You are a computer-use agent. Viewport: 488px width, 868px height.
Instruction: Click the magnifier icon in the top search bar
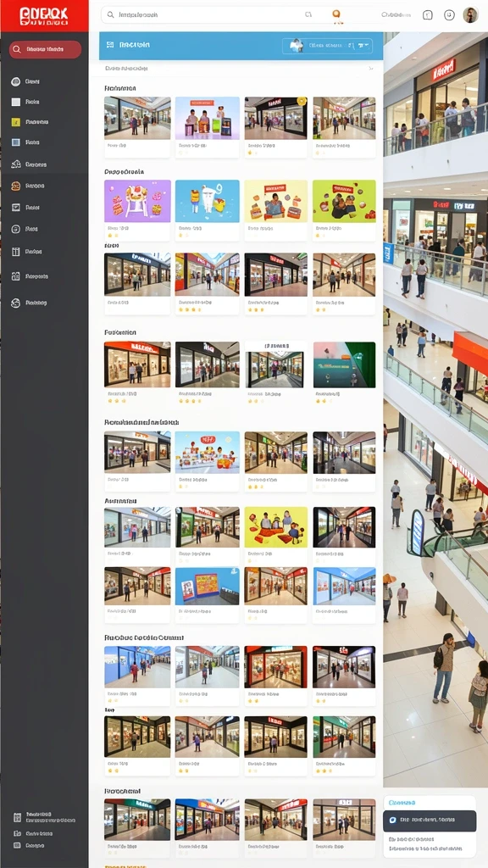click(111, 15)
